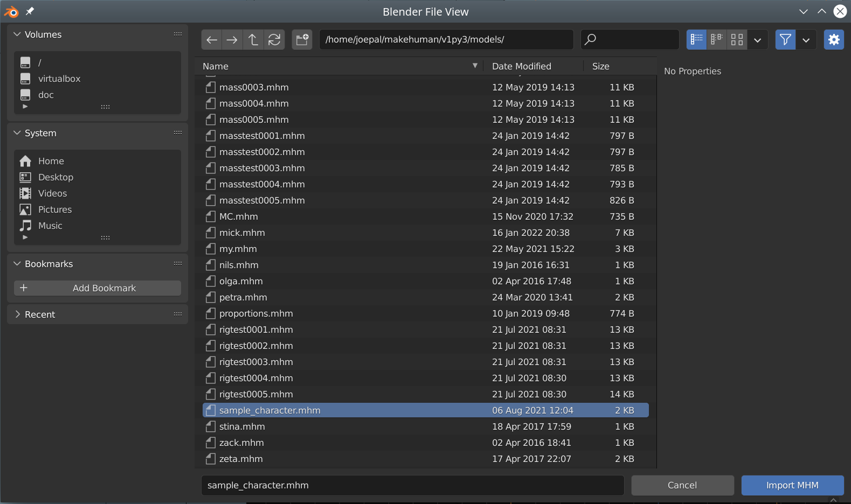Expand the System list arrow
851x504 pixels.
[25, 237]
